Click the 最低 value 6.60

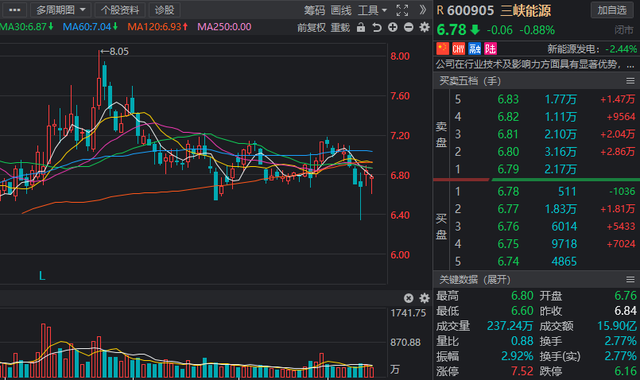pos(522,311)
